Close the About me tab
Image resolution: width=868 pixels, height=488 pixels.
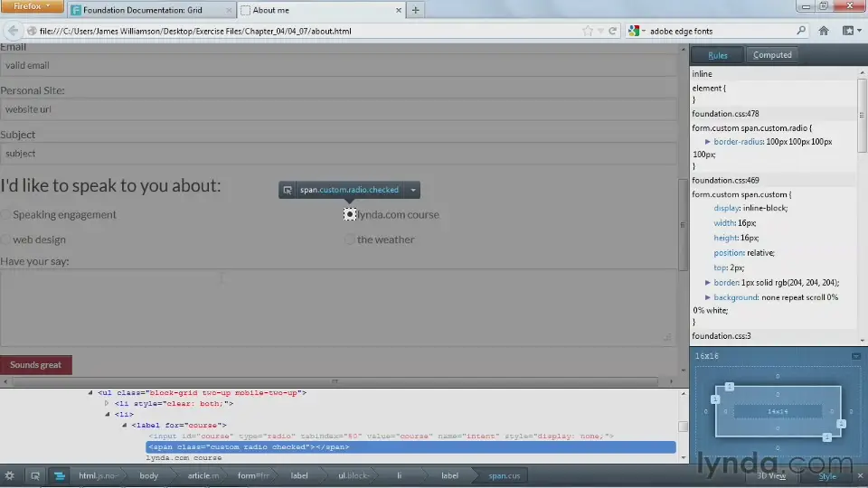coord(398,10)
